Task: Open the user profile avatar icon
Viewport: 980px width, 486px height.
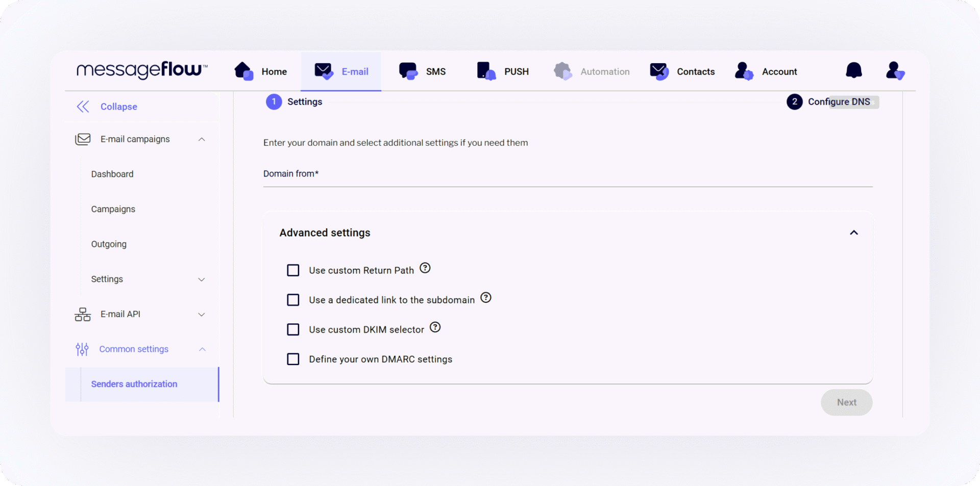Action: pyautogui.click(x=895, y=71)
